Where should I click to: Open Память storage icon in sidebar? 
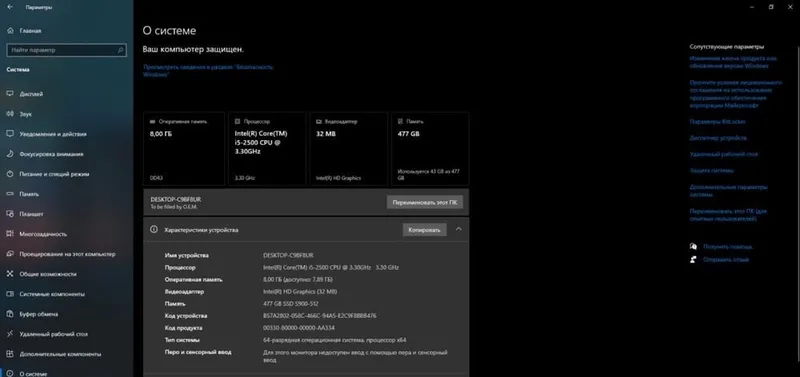(10, 194)
